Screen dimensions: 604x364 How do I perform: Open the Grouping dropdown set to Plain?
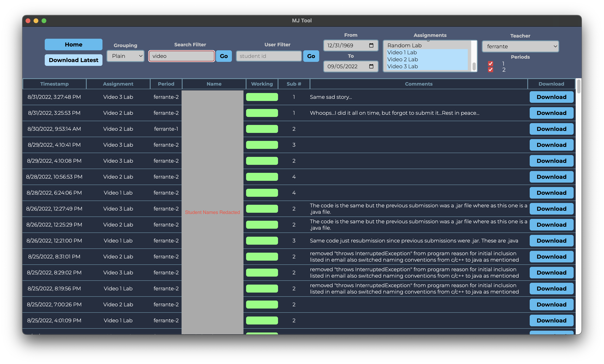point(125,56)
